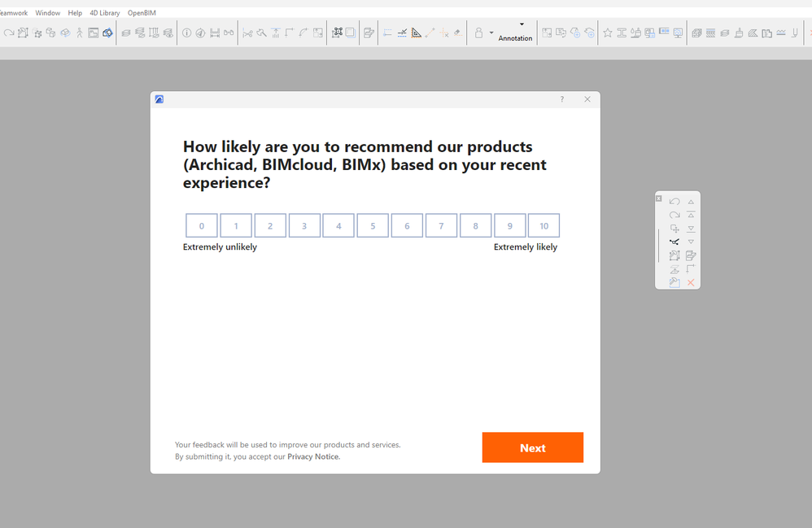Select rating 10 extremely likely
Viewport: 812px width, 528px height.
[x=544, y=225]
